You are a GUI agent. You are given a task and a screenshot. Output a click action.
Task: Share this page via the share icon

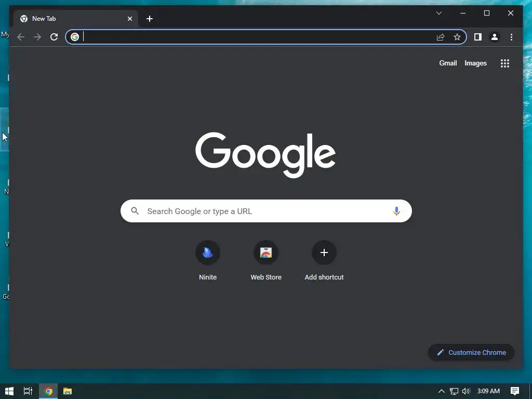coord(441,37)
